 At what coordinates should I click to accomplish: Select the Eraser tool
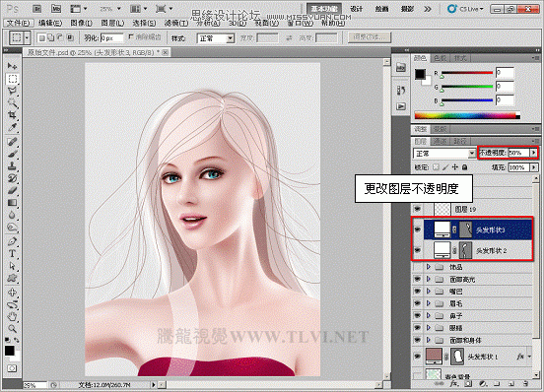[12, 190]
